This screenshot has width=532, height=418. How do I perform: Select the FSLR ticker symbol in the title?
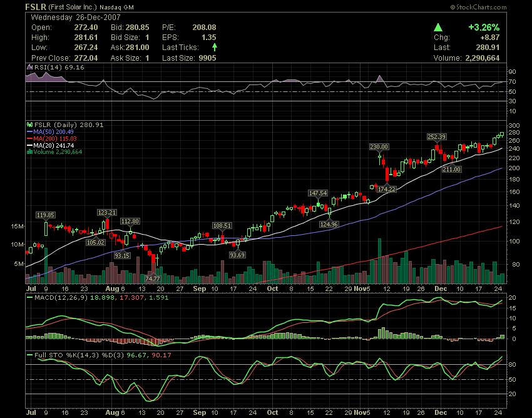click(x=36, y=7)
